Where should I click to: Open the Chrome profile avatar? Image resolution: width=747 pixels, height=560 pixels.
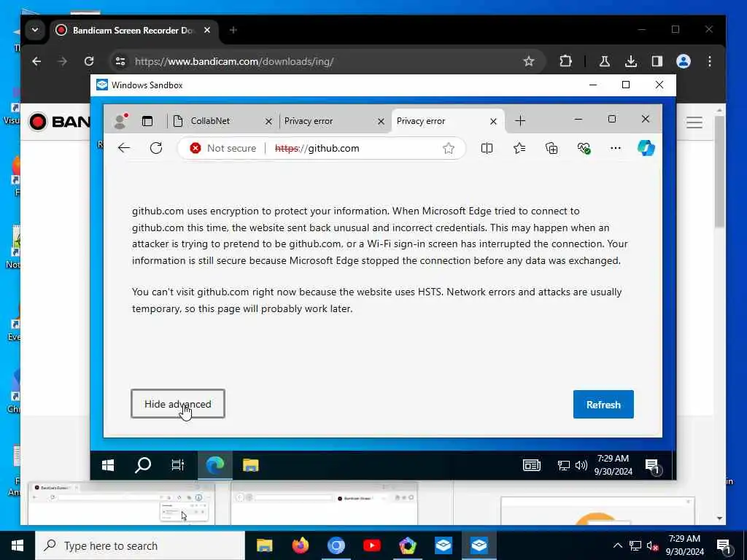[683, 61]
